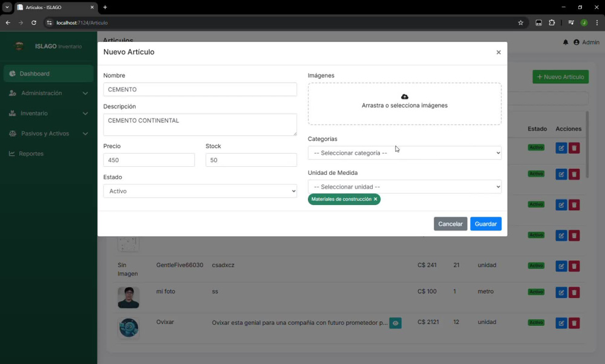
Task: Click the Ovixar thumbnail image
Action: click(128, 328)
